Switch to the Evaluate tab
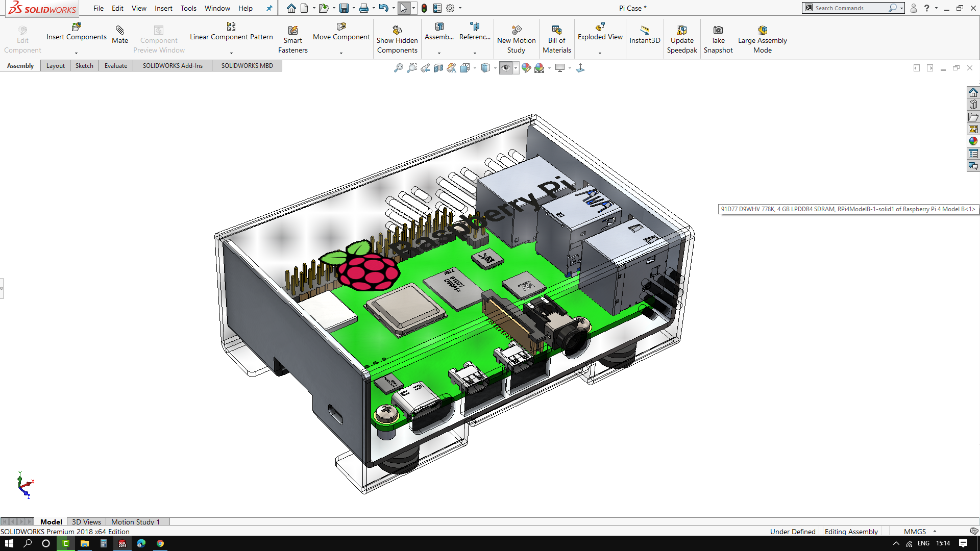 (x=116, y=66)
